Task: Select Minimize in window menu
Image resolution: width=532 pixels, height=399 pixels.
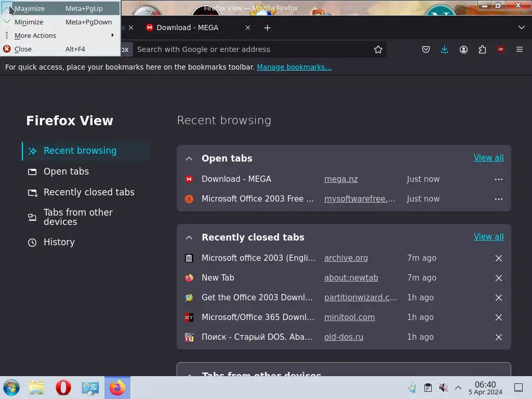Action: point(60,22)
